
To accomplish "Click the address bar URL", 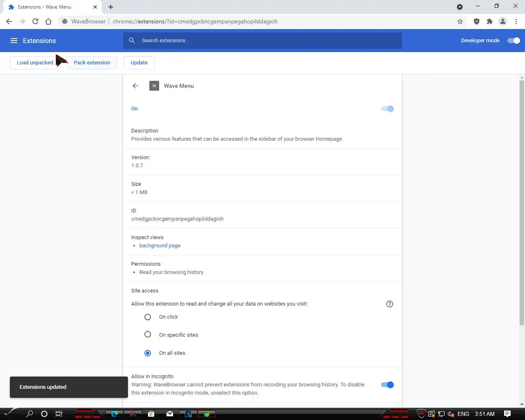I will pyautogui.click(x=195, y=21).
